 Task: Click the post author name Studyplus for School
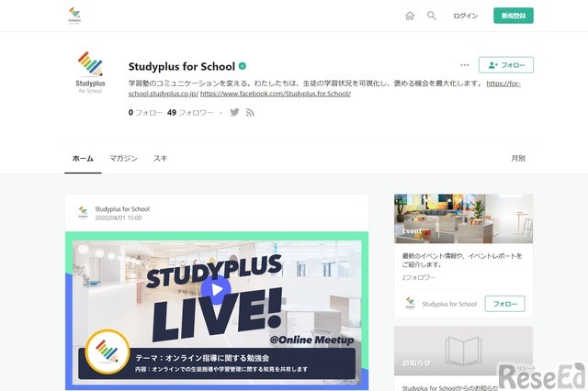point(122,209)
